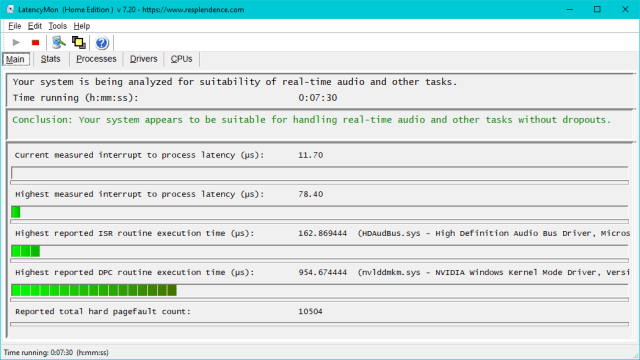The height and width of the screenshot is (360, 640).
Task: Switch to the Stats tab
Action: pyautogui.click(x=51, y=59)
